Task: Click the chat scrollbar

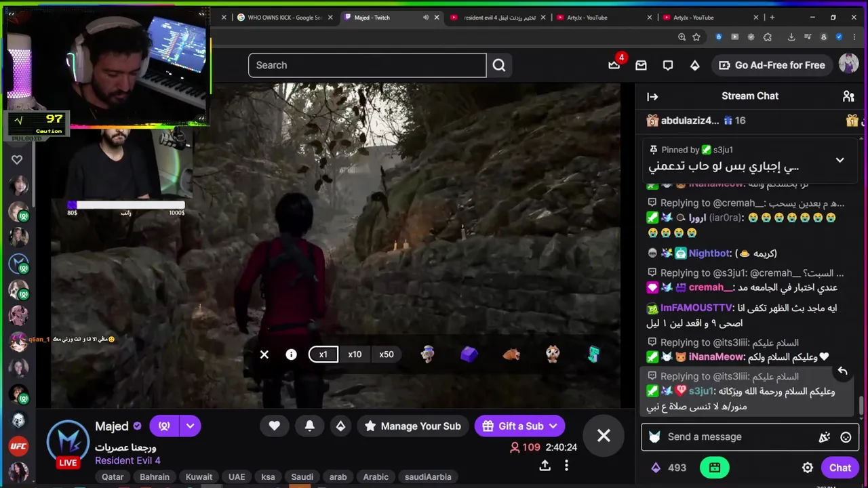Action: pos(862,405)
